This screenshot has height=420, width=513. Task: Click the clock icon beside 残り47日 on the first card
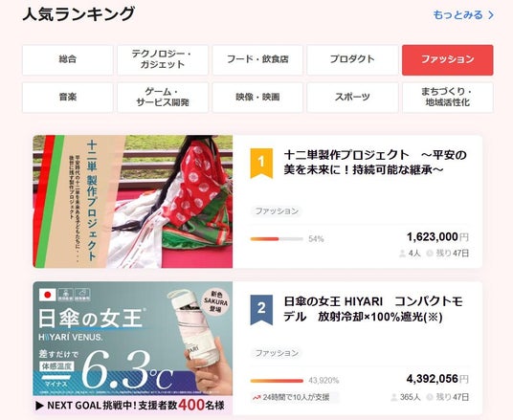click(430, 254)
